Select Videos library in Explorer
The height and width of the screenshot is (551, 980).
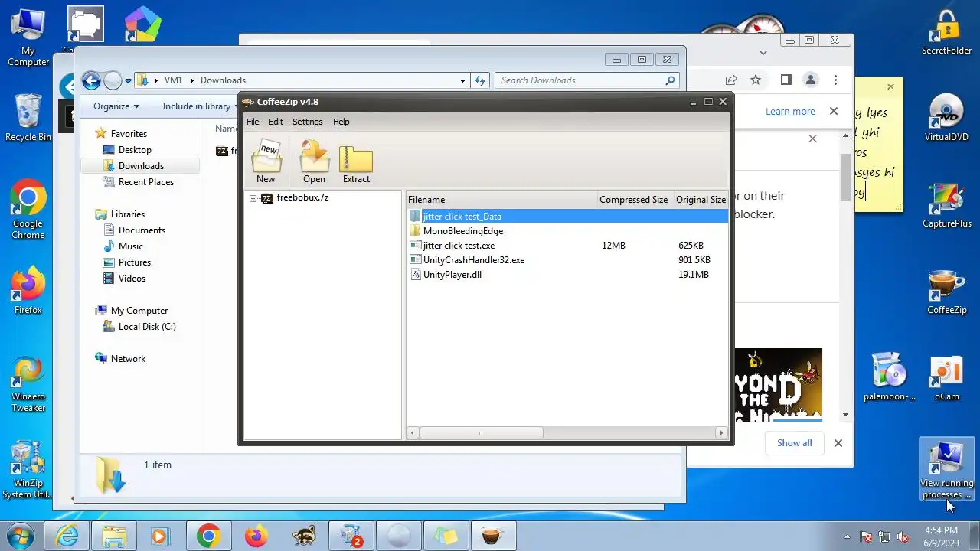[132, 279]
